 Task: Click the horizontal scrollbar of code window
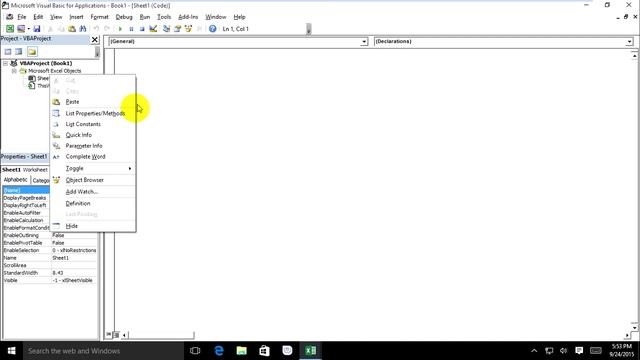click(x=161, y=335)
